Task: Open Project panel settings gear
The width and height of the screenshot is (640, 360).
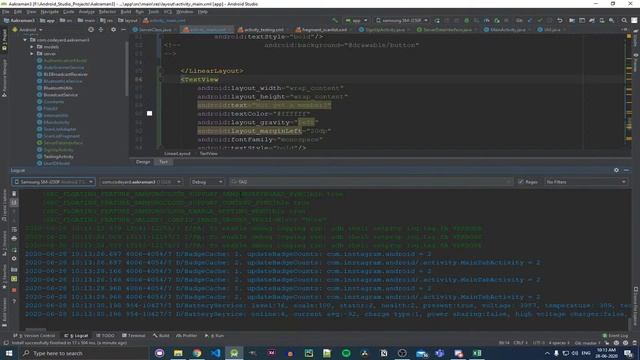Action: click(x=113, y=29)
